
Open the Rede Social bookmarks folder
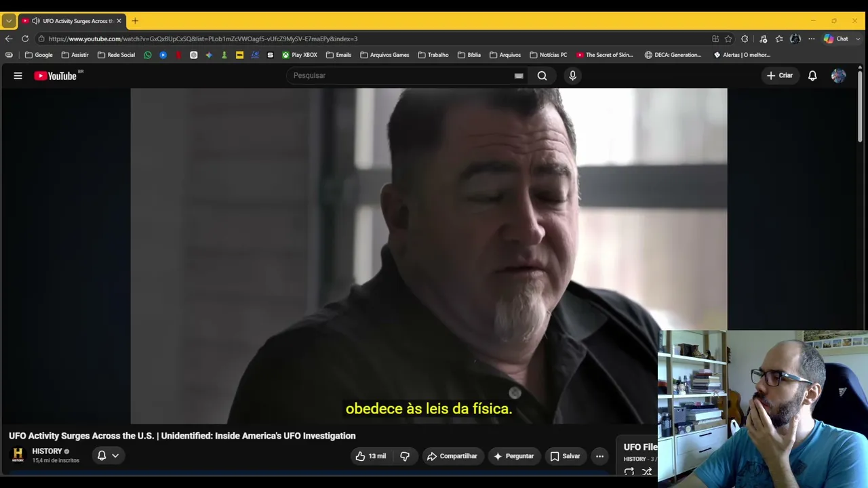[x=116, y=55]
